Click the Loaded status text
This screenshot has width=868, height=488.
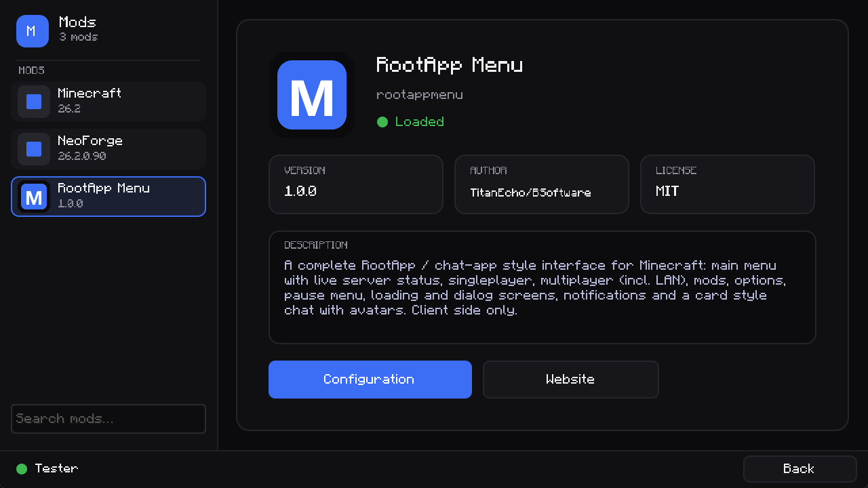(420, 122)
